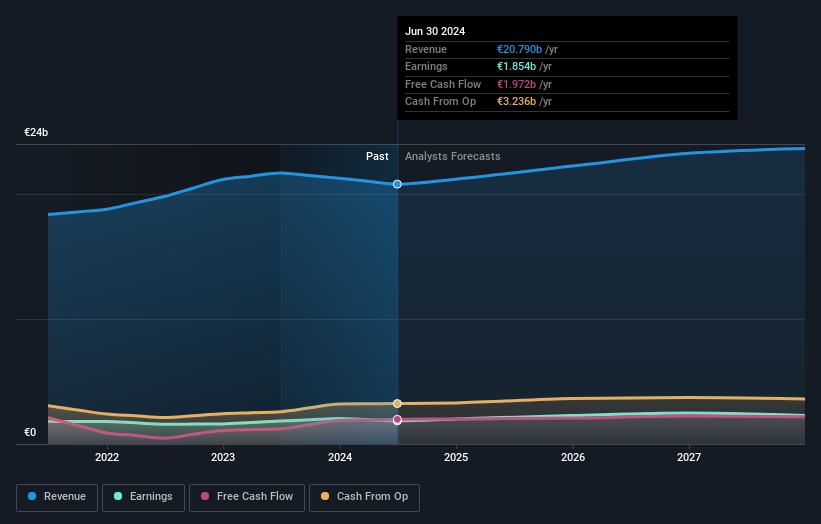Click the Free Cash Flow row label in tooltip
Image resolution: width=821 pixels, height=524 pixels.
[x=443, y=84]
